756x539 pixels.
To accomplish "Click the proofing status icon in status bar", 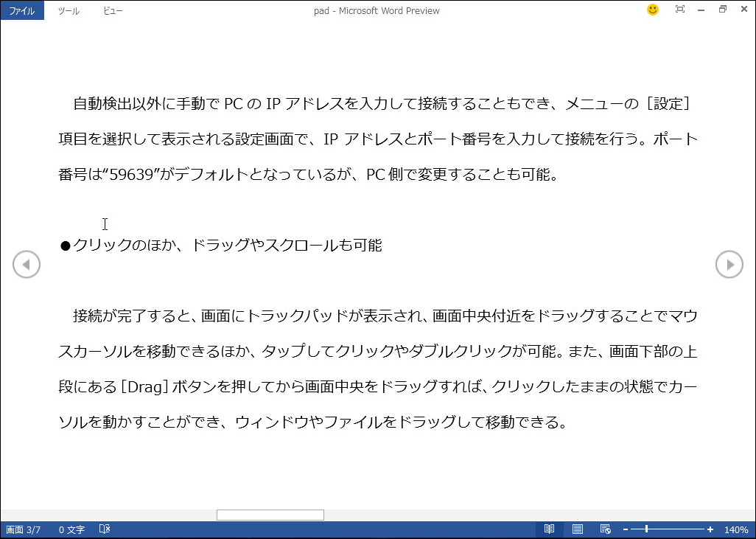I will pos(105,529).
